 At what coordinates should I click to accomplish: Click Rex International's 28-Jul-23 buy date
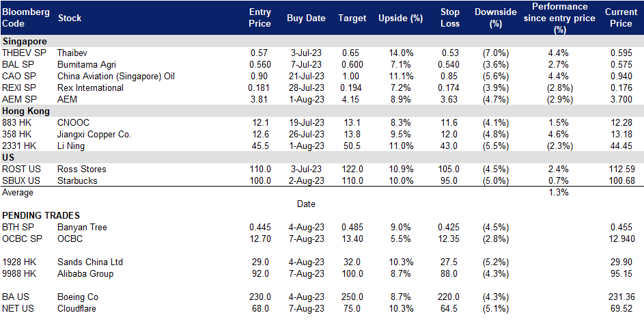tap(306, 87)
